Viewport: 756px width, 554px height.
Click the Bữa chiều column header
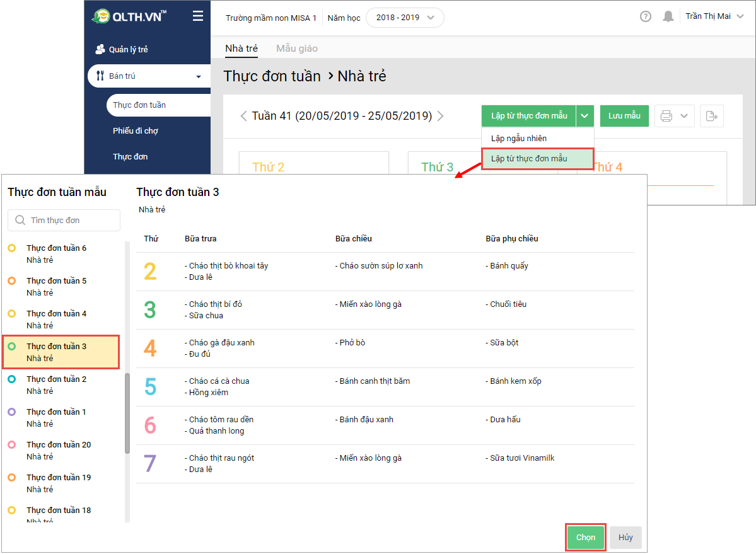click(354, 239)
